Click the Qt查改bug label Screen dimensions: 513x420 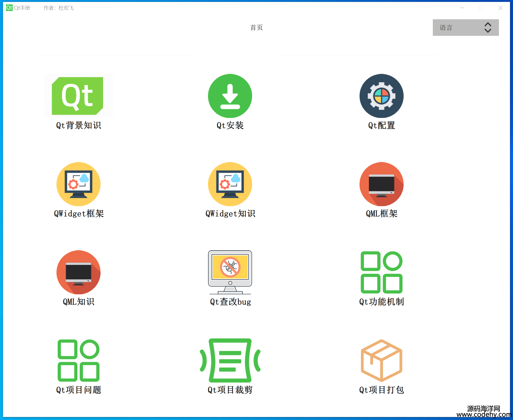pyautogui.click(x=230, y=302)
